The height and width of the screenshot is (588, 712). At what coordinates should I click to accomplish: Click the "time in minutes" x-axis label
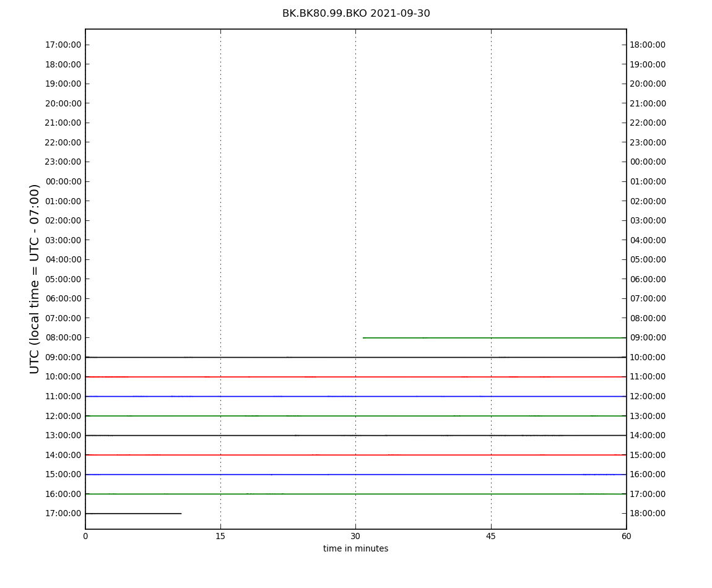click(355, 548)
